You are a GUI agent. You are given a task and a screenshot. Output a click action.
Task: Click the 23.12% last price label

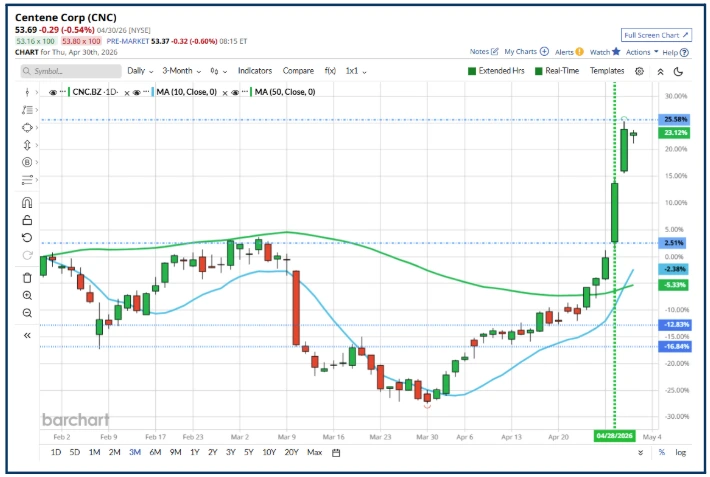click(675, 133)
